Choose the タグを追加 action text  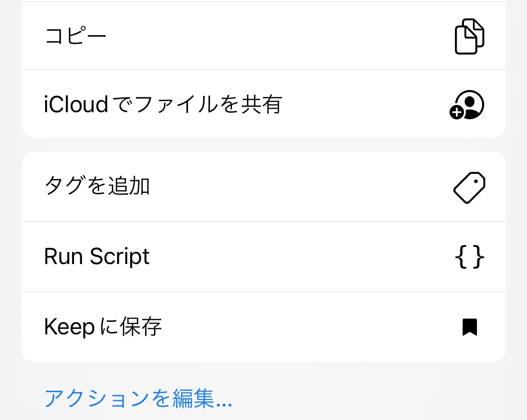click(x=97, y=186)
